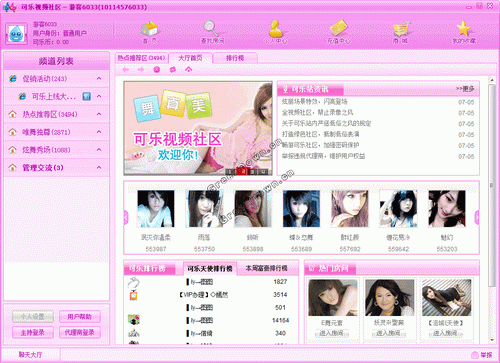This screenshot has width=500, height=363.
Task: Open the 聊天大厅 bottom tab
Action: [x=30, y=355]
